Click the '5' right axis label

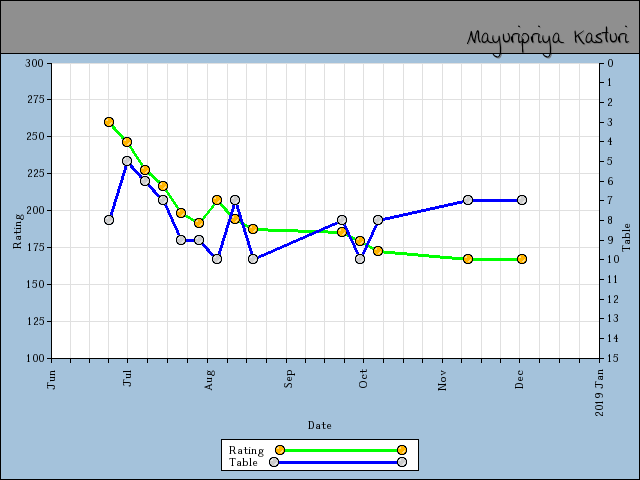pyautogui.click(x=610, y=162)
